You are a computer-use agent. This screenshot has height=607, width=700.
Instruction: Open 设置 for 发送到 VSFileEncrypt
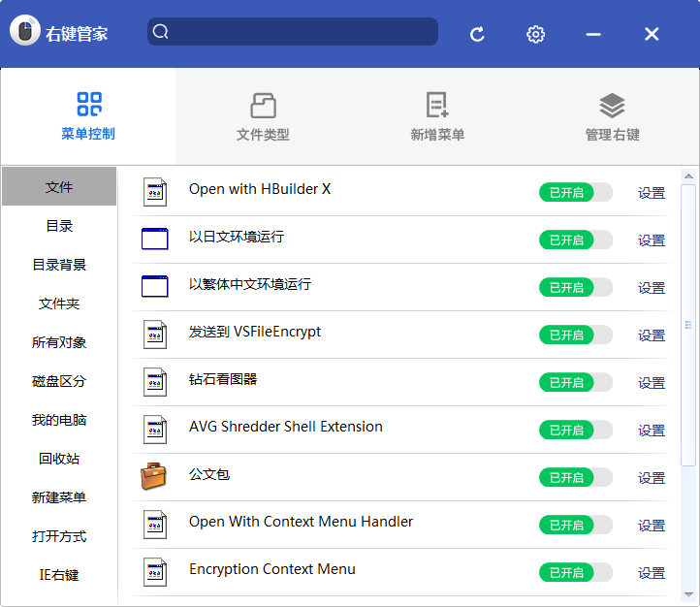pos(652,335)
